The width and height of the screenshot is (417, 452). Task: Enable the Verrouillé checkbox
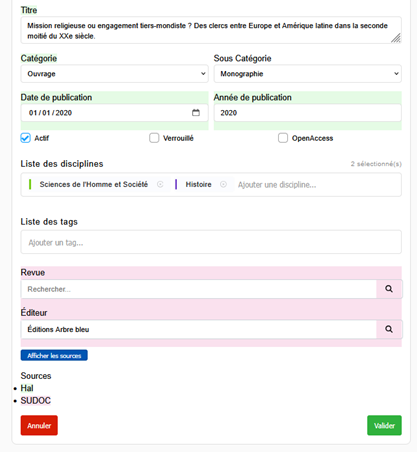coord(154,138)
